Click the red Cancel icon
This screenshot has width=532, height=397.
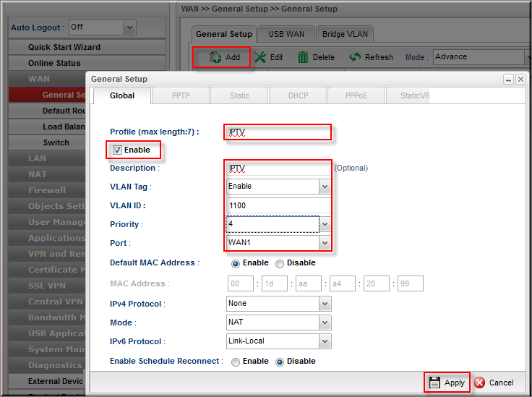tap(479, 383)
